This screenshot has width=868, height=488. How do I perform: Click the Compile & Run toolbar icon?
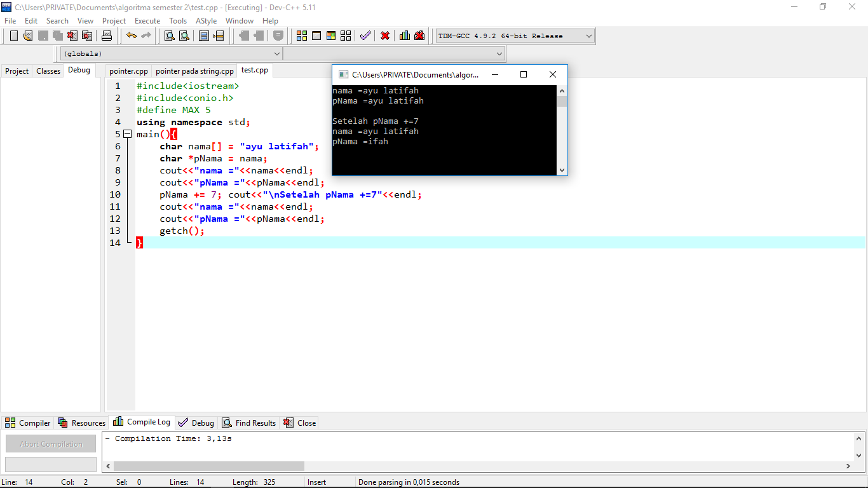pos(331,36)
